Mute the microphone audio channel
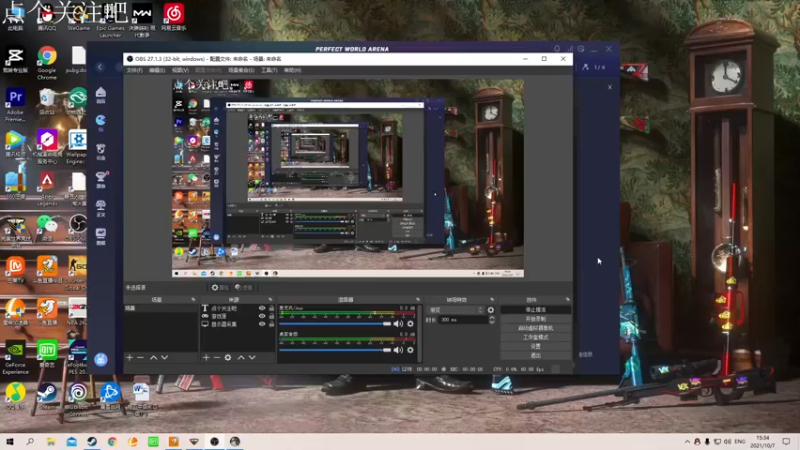The height and width of the screenshot is (450, 800). click(x=398, y=323)
